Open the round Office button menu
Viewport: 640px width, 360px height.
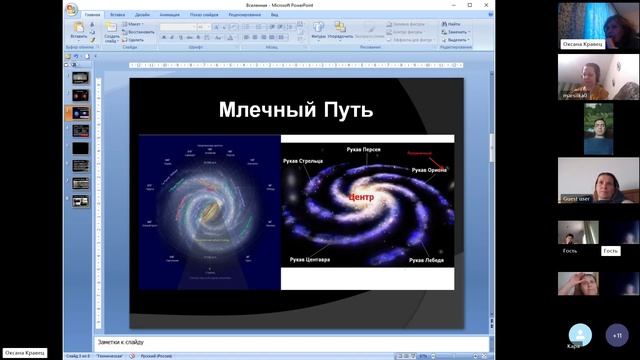pos(71,9)
